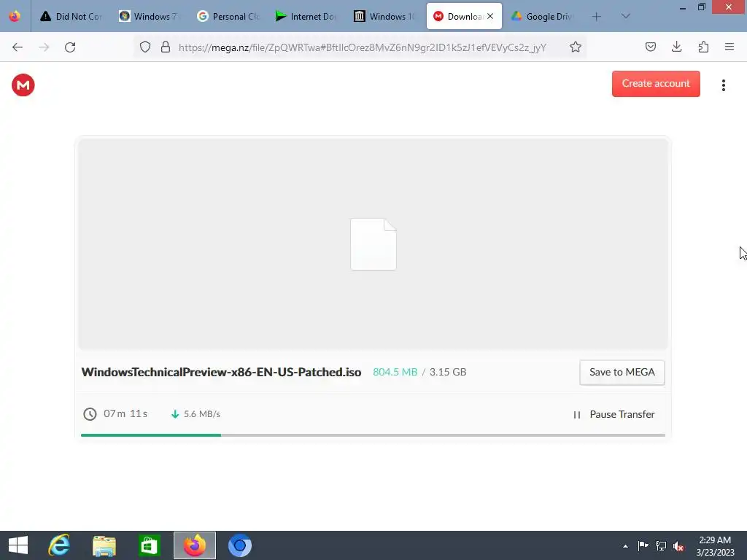
Task: Click the download progress bar
Action: pos(373,435)
